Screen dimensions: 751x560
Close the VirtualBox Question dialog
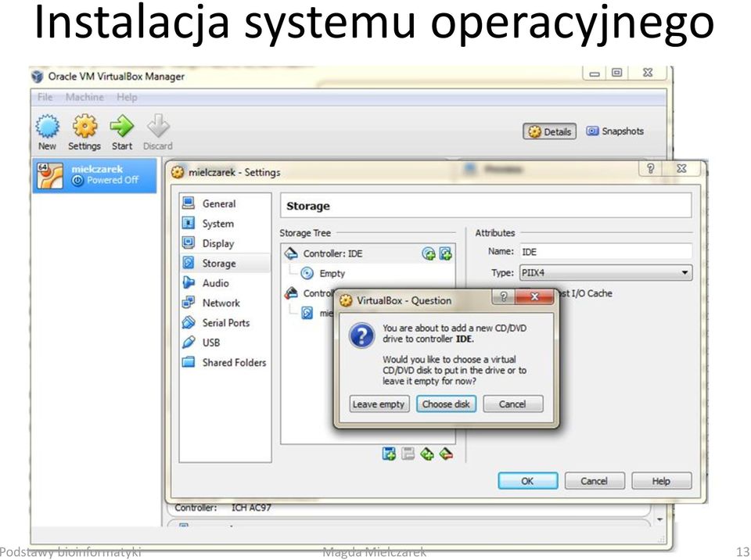point(534,296)
